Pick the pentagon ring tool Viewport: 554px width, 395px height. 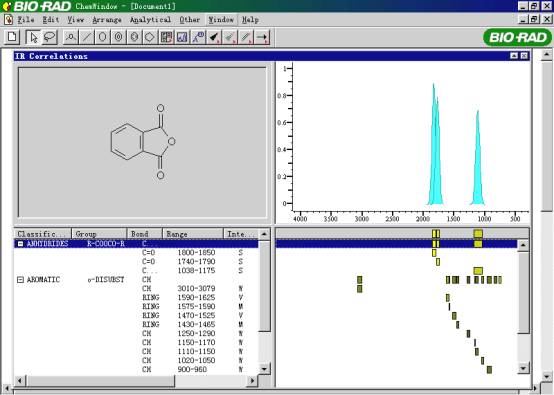tap(150, 37)
